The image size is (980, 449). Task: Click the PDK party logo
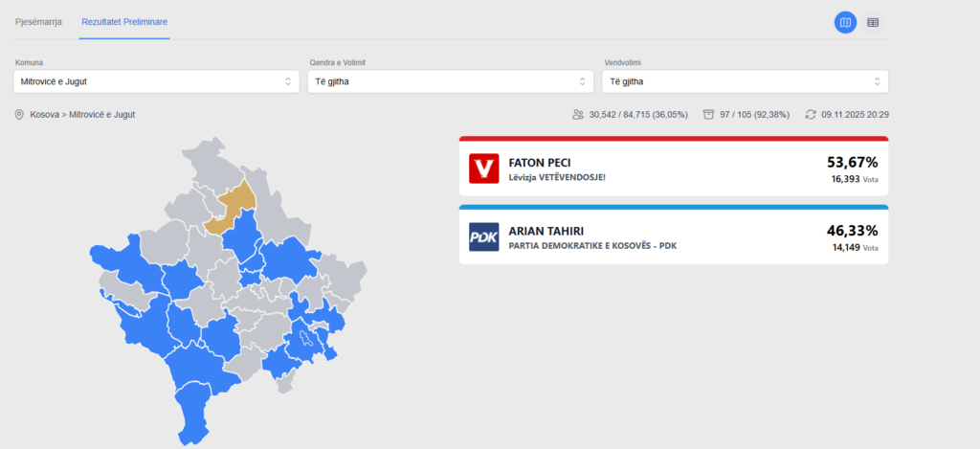484,236
